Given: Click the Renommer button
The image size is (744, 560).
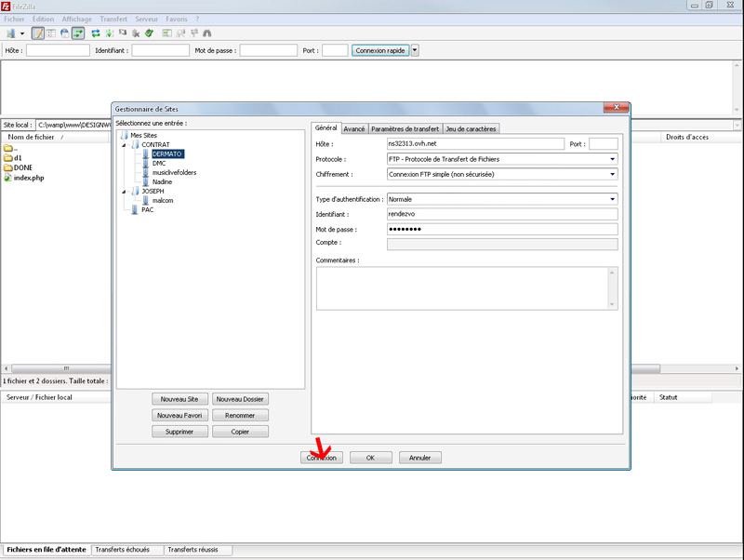Looking at the screenshot, I should 240,415.
